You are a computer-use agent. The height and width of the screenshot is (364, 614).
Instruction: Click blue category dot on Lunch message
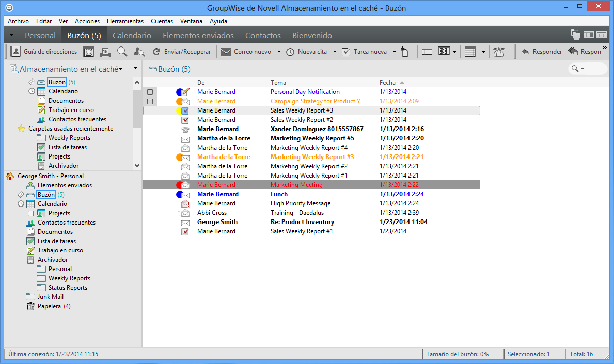pyautogui.click(x=179, y=195)
